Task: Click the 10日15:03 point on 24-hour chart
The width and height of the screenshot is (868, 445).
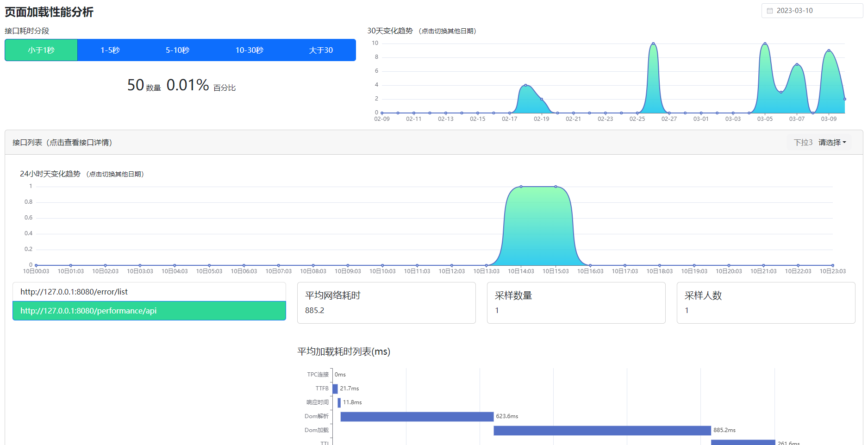Action: [556, 187]
